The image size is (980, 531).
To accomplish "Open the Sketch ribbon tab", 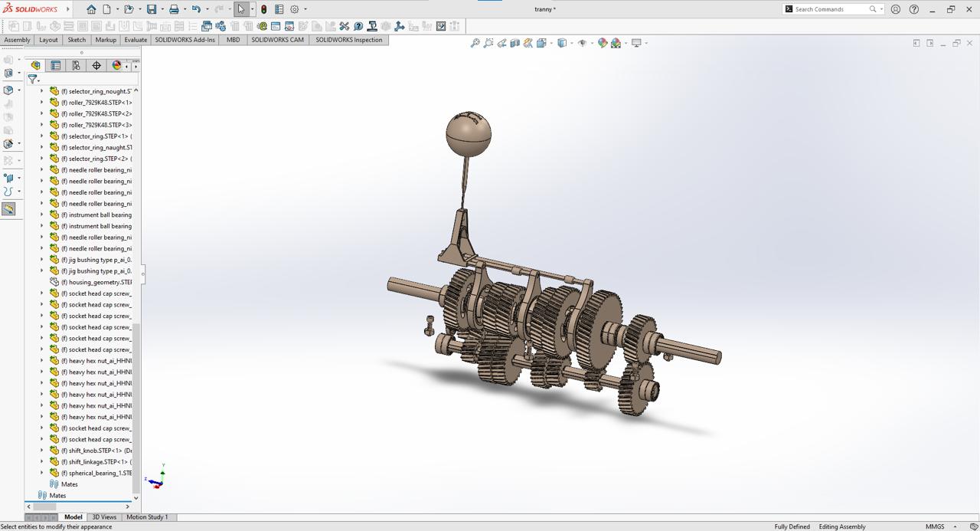I will coord(77,40).
